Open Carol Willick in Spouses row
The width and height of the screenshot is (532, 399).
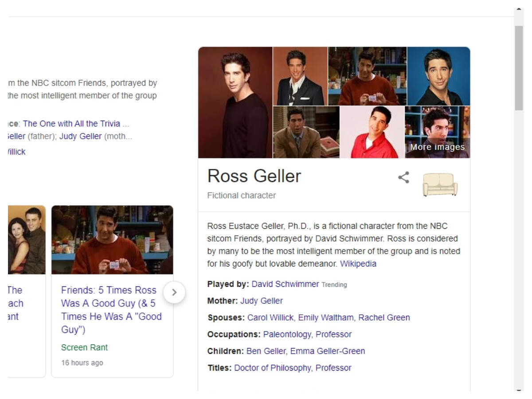tap(270, 318)
